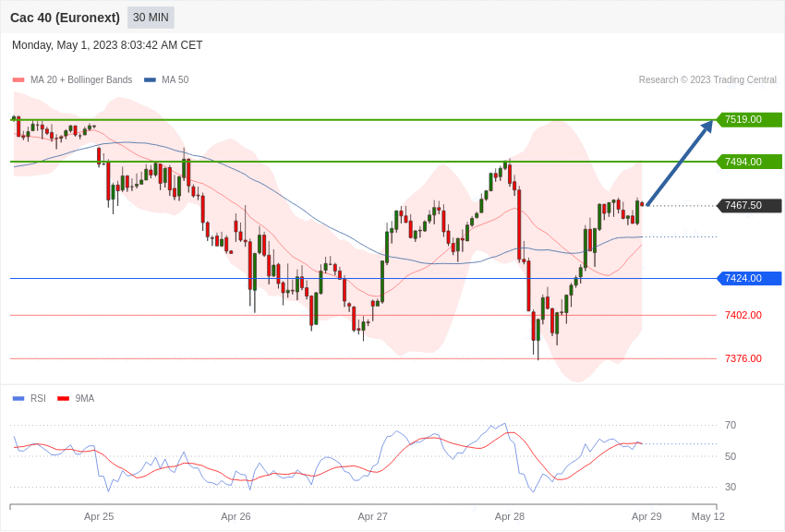The image size is (785, 532).
Task: Toggle the RSI legend entry
Action: coord(29,398)
